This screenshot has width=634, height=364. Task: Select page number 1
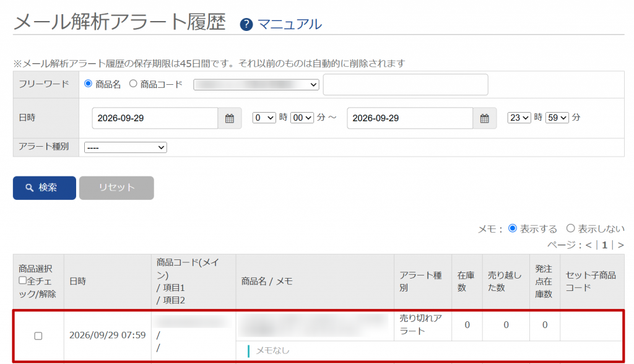[604, 245]
